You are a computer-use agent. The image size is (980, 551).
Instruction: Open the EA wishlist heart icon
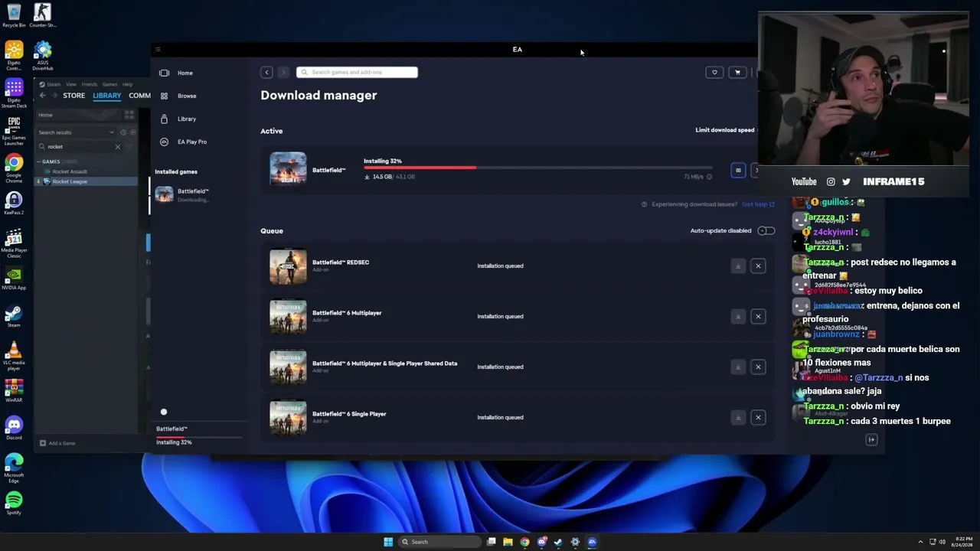pyautogui.click(x=714, y=73)
